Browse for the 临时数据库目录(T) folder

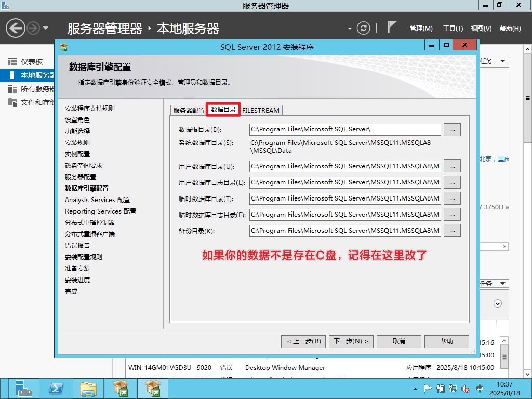click(453, 198)
